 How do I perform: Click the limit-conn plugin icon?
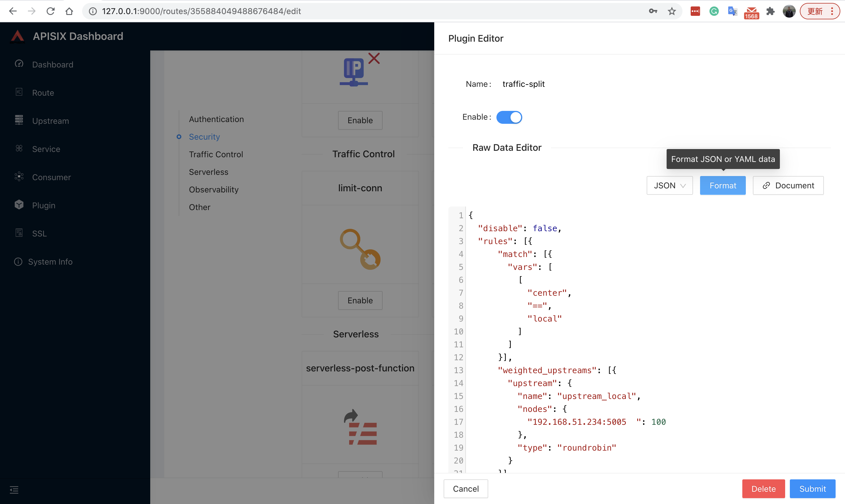pos(360,249)
